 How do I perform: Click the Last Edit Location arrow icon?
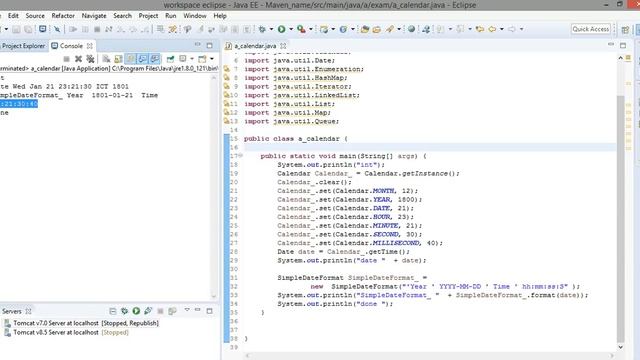[x=480, y=29]
